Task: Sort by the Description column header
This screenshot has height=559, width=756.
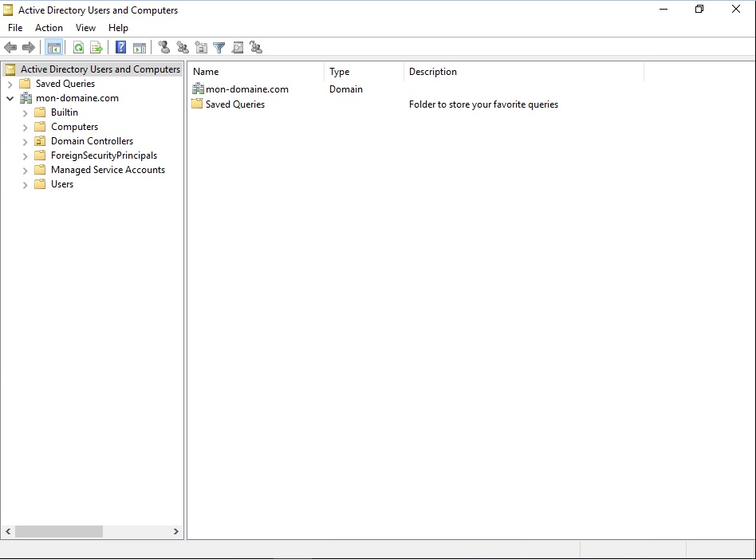Action: pos(524,72)
